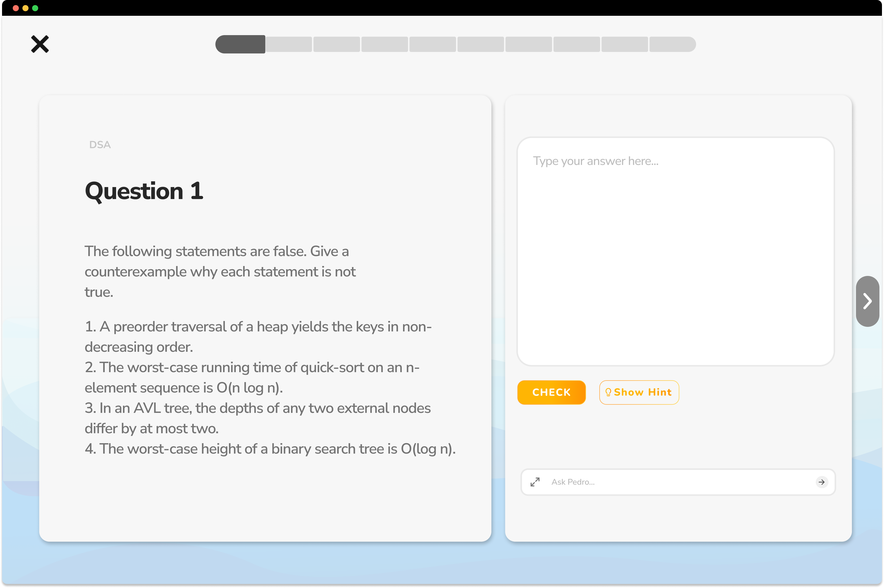Focus the 'Type your answer here...' text area
This screenshot has height=588, width=884.
(x=675, y=251)
